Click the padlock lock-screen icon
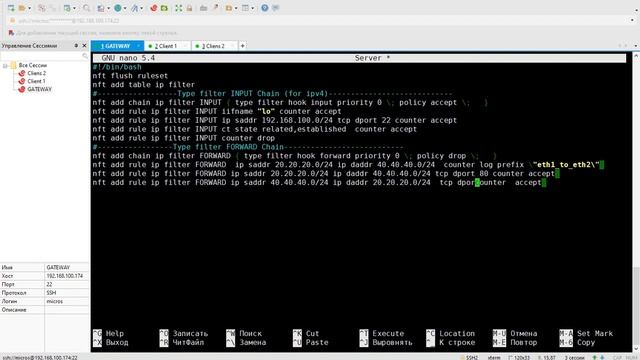 189,8
